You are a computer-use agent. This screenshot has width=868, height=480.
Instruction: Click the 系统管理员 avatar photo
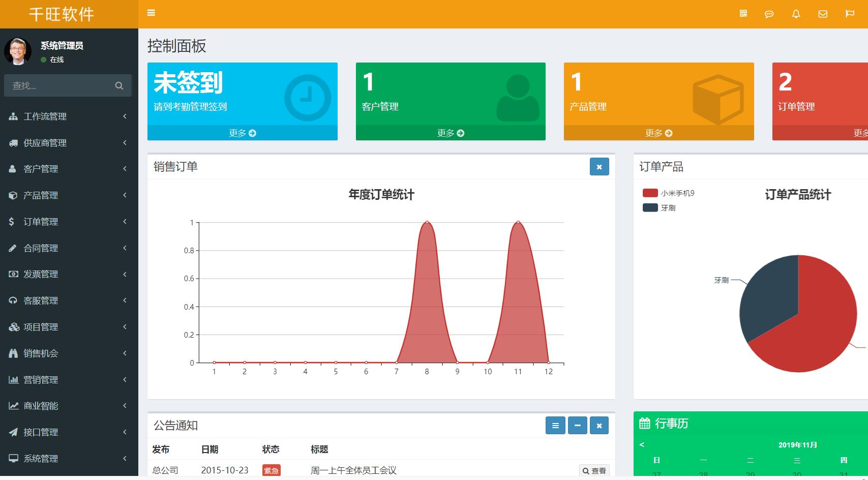click(x=18, y=52)
